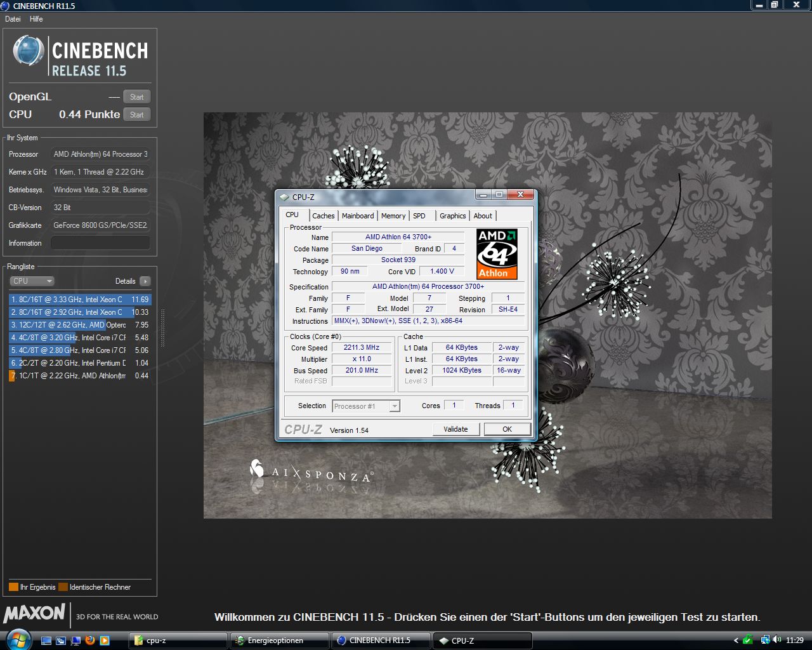Switch to the Mainboard tab in CPU-Z

(358, 216)
